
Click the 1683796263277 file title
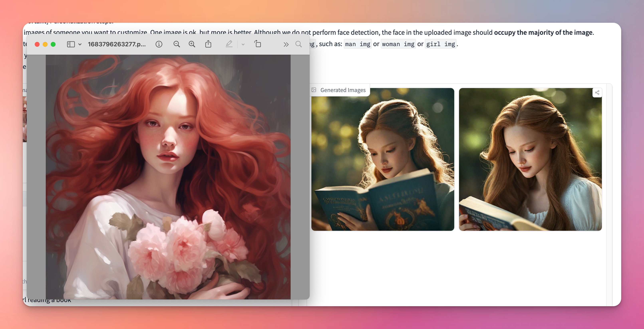point(116,44)
